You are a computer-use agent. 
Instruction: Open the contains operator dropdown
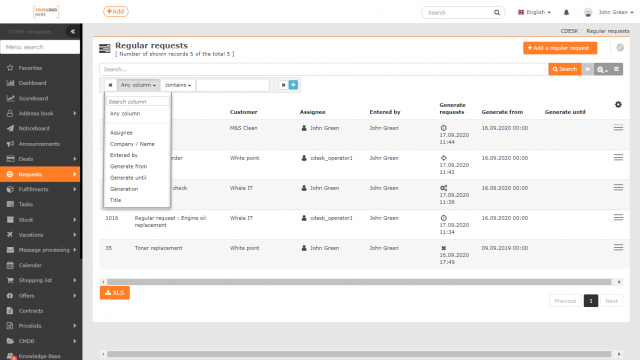click(178, 85)
